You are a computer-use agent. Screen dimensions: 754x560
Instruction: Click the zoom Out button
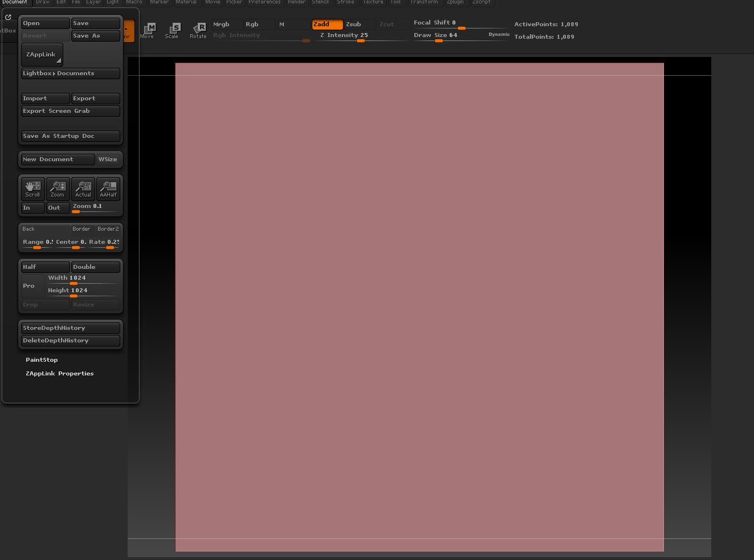[x=58, y=208]
